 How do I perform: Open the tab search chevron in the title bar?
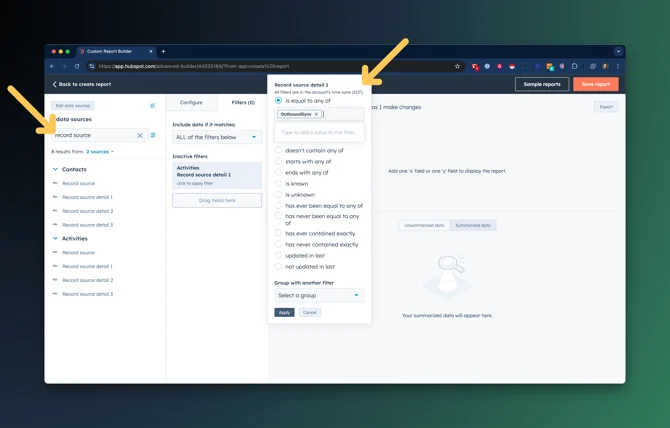coord(618,51)
